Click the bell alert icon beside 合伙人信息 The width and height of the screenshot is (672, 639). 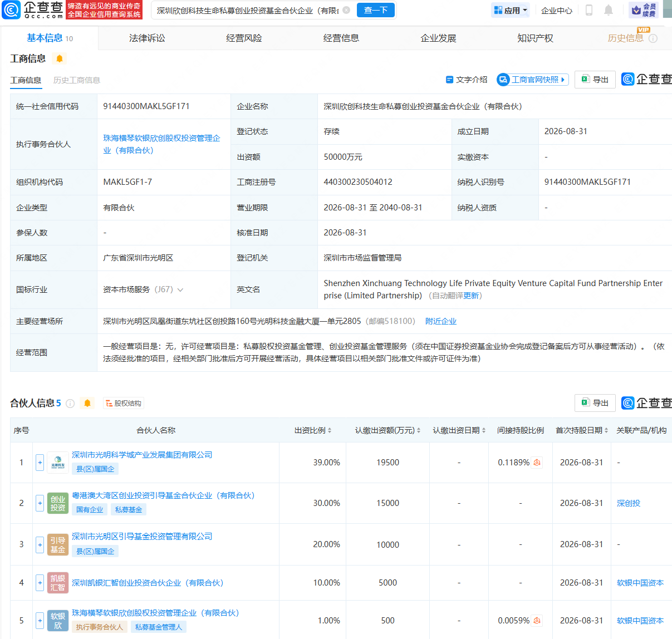coord(87,403)
